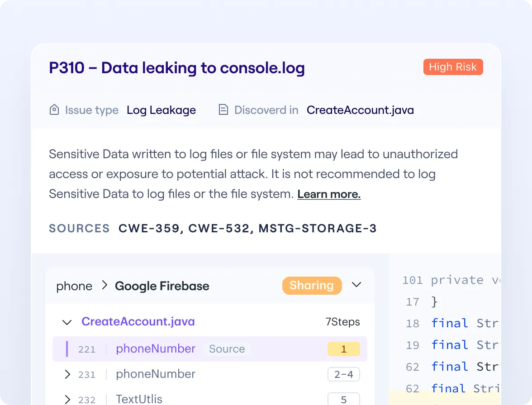Click the High Risk badge

453,66
